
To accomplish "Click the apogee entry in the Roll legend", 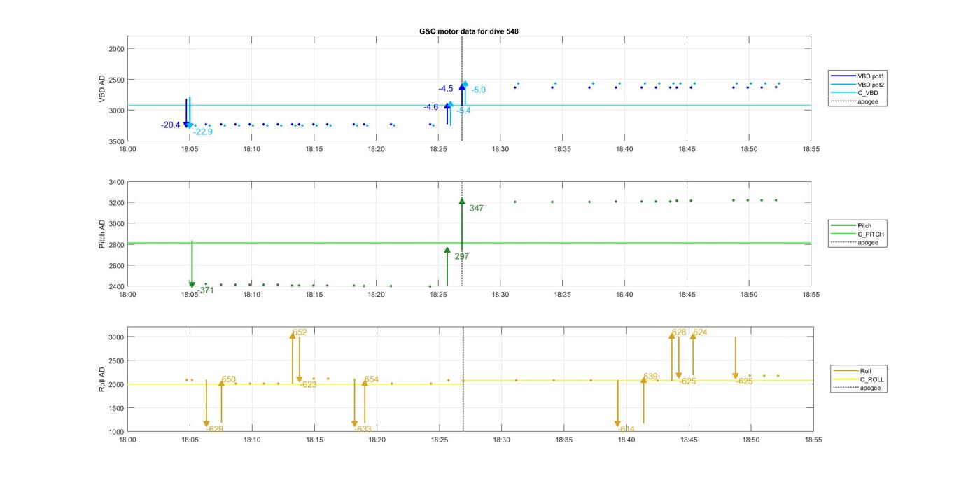I will [871, 388].
